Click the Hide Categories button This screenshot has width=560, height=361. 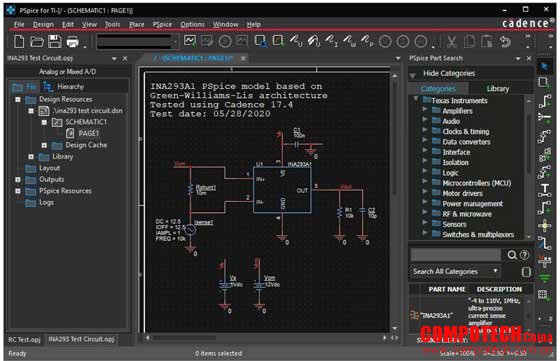tap(449, 74)
